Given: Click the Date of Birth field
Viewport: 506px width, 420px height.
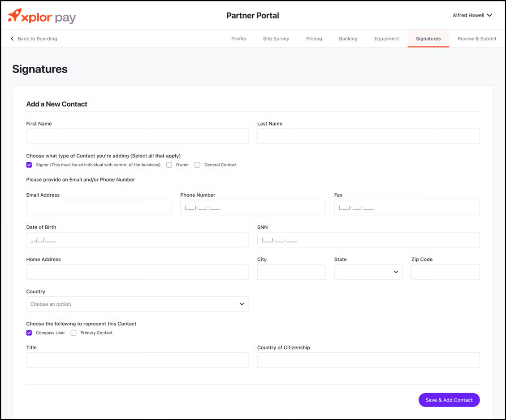Looking at the screenshot, I should pos(137,240).
